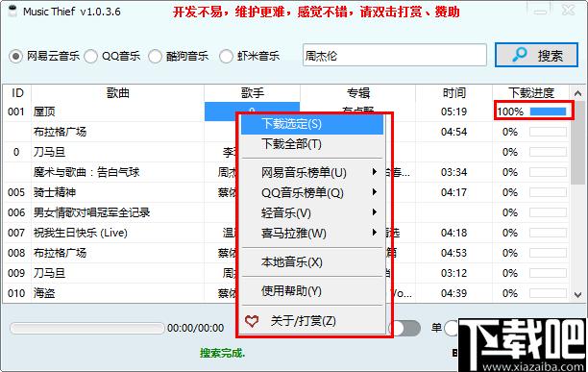Expand the QQ音乐榜单(Q) submenu
Screen dimensions: 588x372
coord(312,193)
